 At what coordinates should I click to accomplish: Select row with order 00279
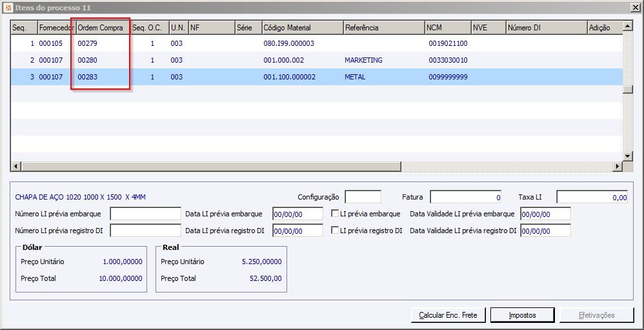point(86,43)
